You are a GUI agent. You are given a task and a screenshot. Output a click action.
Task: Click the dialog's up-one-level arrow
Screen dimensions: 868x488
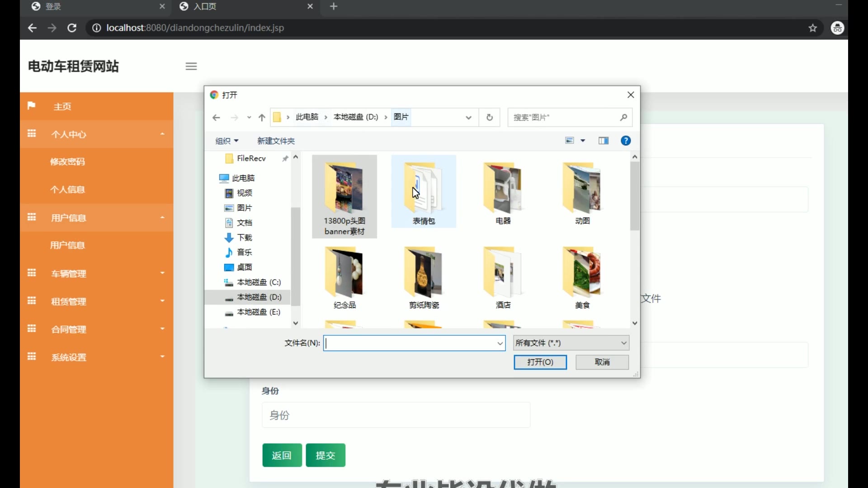pos(262,117)
